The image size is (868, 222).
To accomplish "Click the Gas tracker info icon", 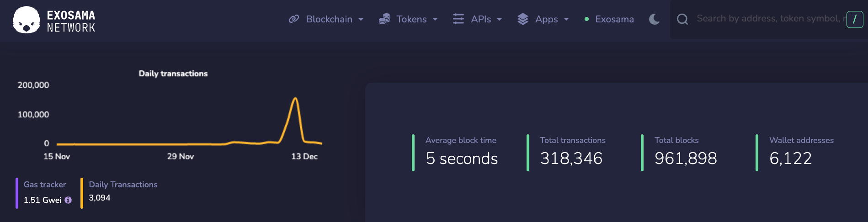I will tap(68, 200).
